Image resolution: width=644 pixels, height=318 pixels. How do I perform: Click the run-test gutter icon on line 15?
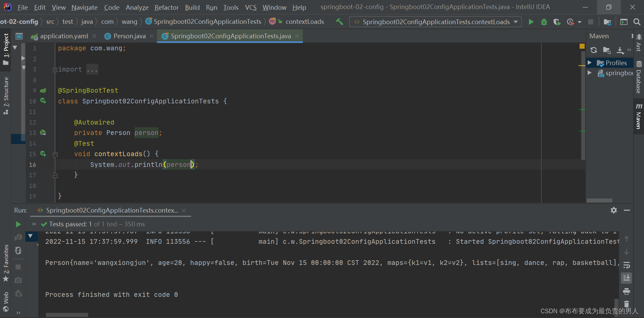43,154
